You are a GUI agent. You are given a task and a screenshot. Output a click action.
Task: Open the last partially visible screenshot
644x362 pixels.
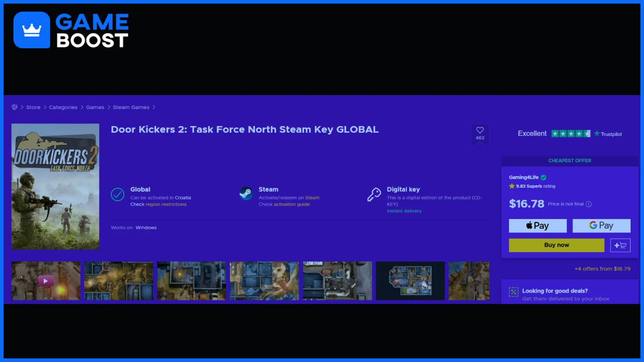pyautogui.click(x=469, y=281)
